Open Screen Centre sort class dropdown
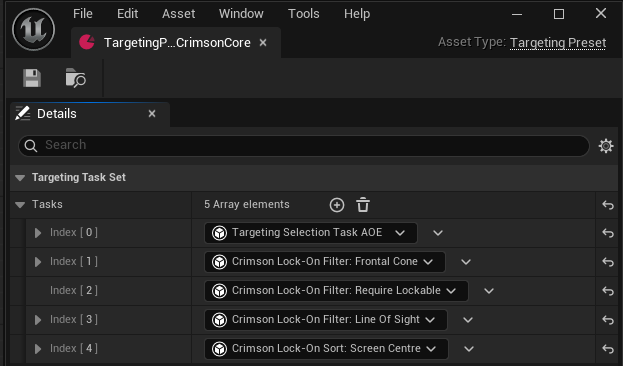This screenshot has height=366, width=623. (x=326, y=349)
